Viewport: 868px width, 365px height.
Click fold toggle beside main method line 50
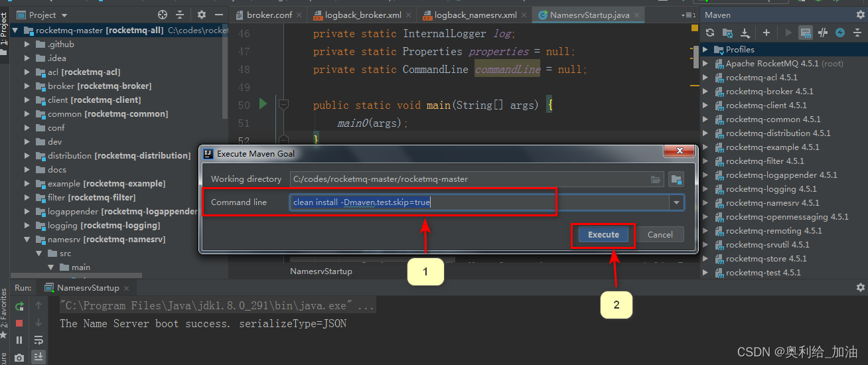click(x=284, y=104)
